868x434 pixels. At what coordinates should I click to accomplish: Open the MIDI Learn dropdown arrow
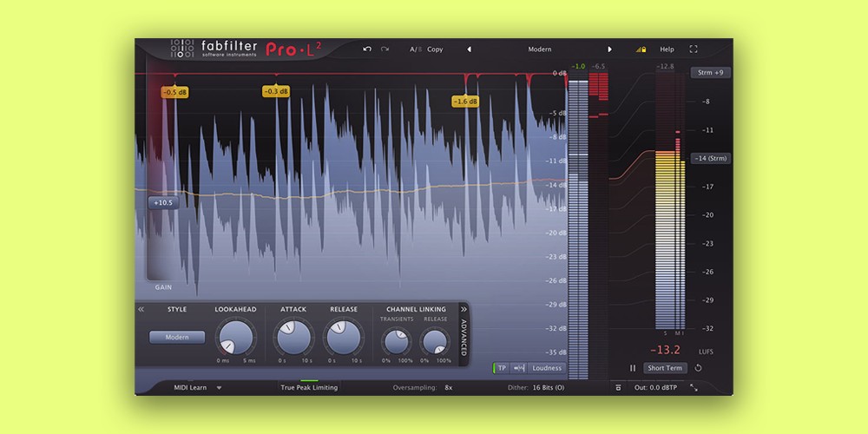219,388
